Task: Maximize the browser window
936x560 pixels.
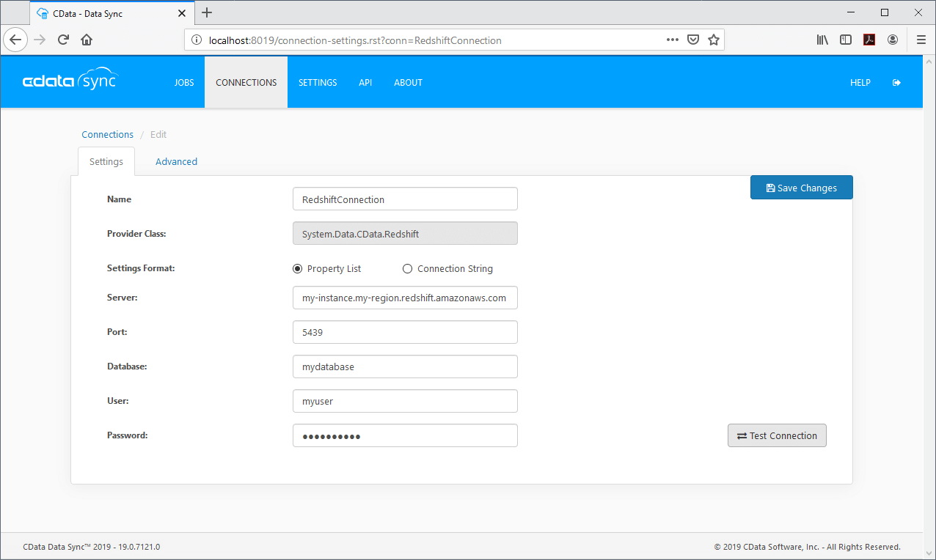Action: pos(885,12)
